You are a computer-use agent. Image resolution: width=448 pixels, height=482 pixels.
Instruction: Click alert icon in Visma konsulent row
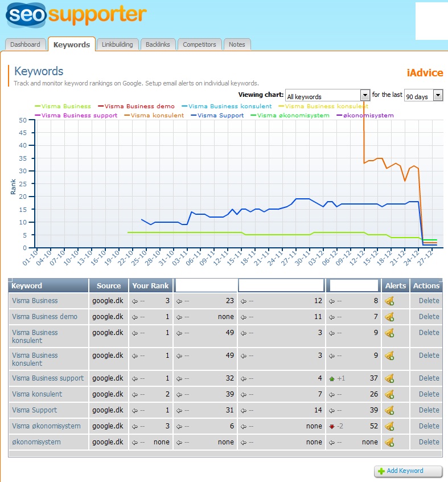[390, 394]
